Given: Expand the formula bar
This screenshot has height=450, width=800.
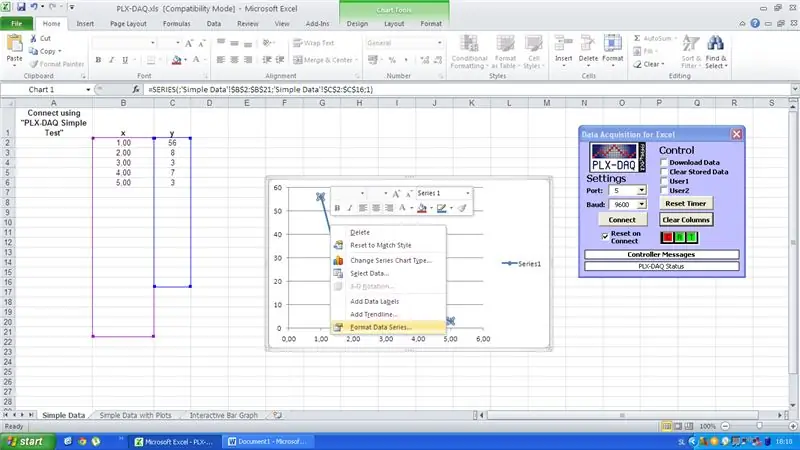Looking at the screenshot, I should pos(794,89).
